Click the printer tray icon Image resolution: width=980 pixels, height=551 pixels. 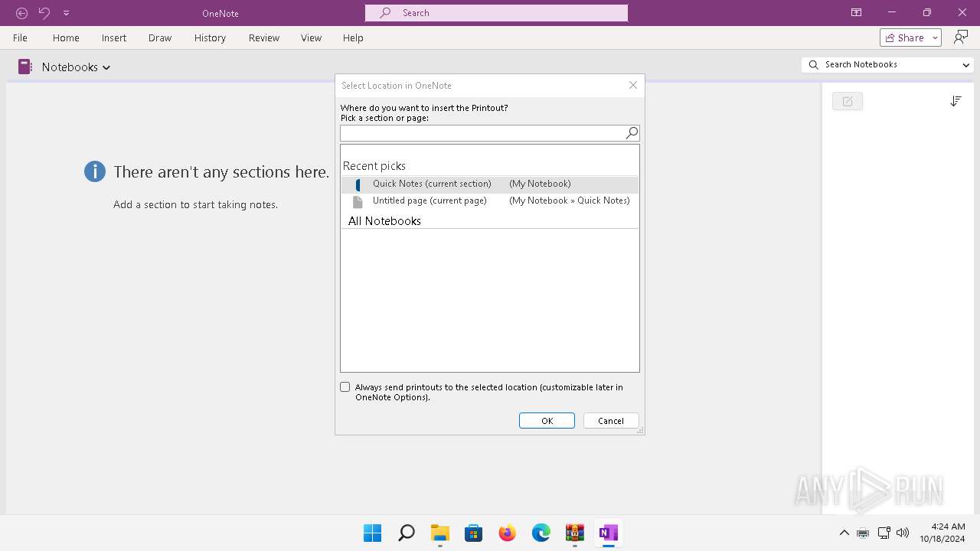point(863,533)
